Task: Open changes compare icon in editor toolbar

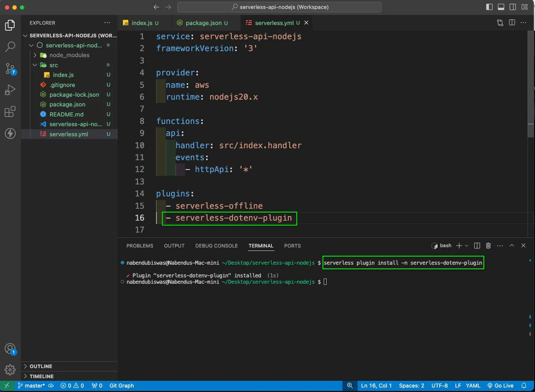Action: tap(500, 23)
